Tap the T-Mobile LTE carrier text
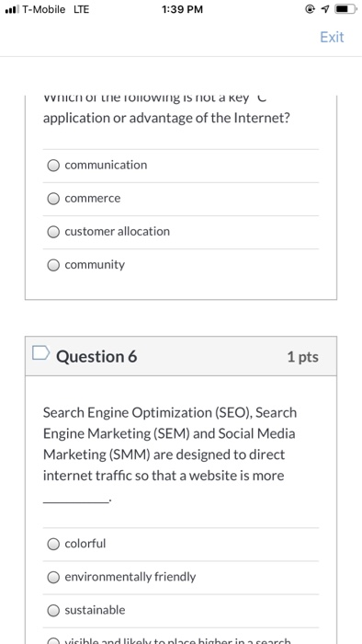362x644 pixels. point(56,9)
